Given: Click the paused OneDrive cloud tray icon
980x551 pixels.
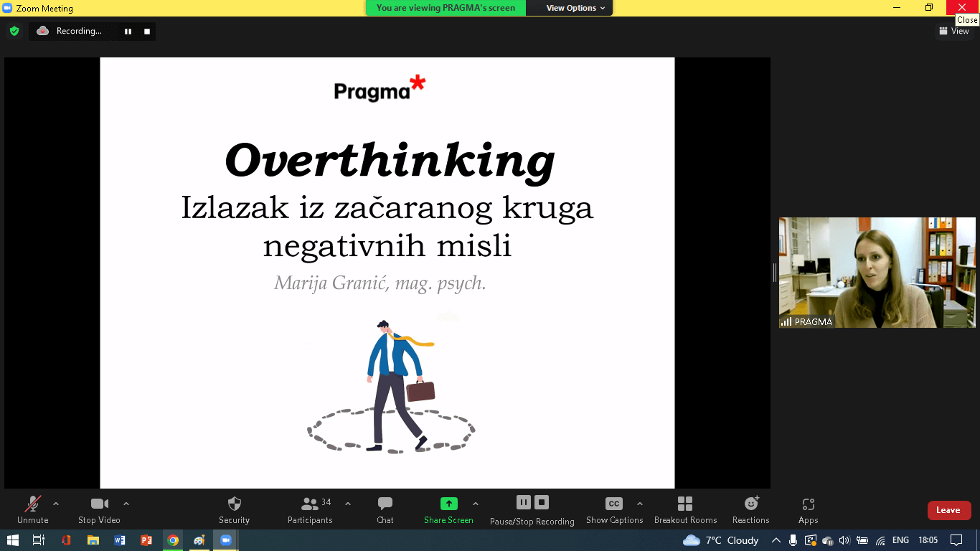Looking at the screenshot, I should pyautogui.click(x=827, y=540).
